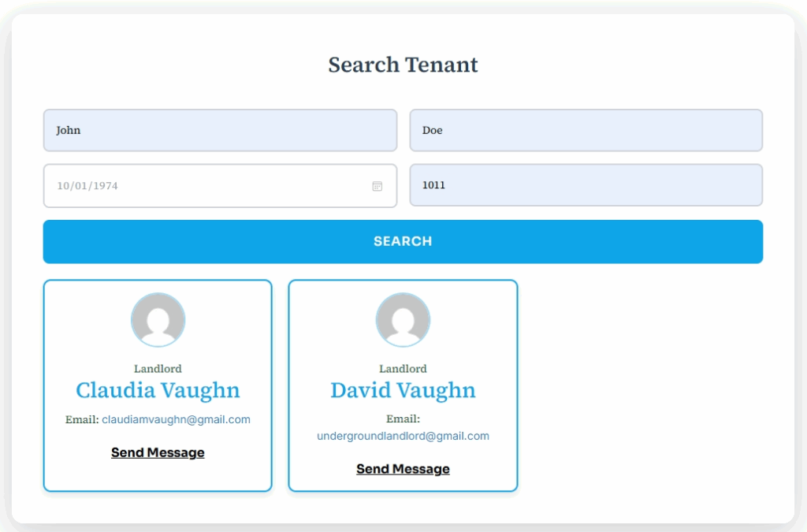The width and height of the screenshot is (807, 532).
Task: Open the calendar picker in date field
Action: (x=377, y=186)
